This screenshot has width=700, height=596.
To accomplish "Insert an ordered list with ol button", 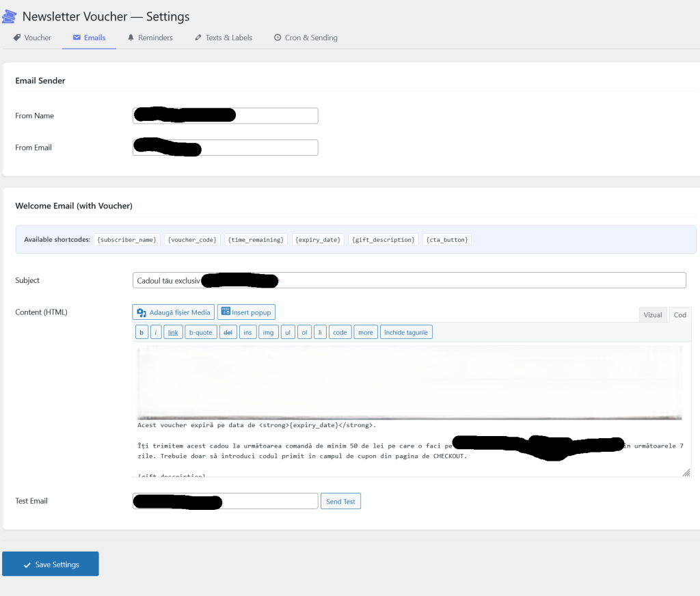I will point(304,331).
